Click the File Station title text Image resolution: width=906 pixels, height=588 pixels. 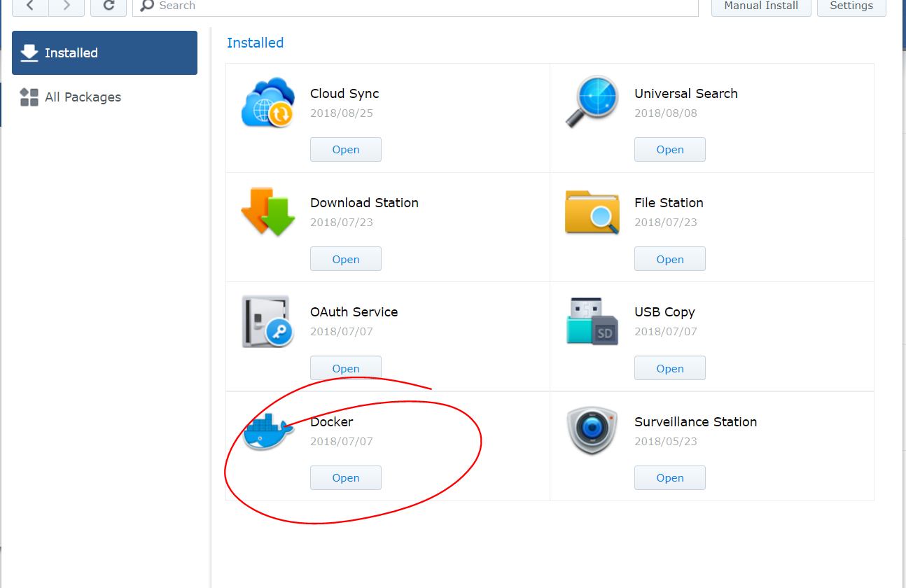(669, 203)
